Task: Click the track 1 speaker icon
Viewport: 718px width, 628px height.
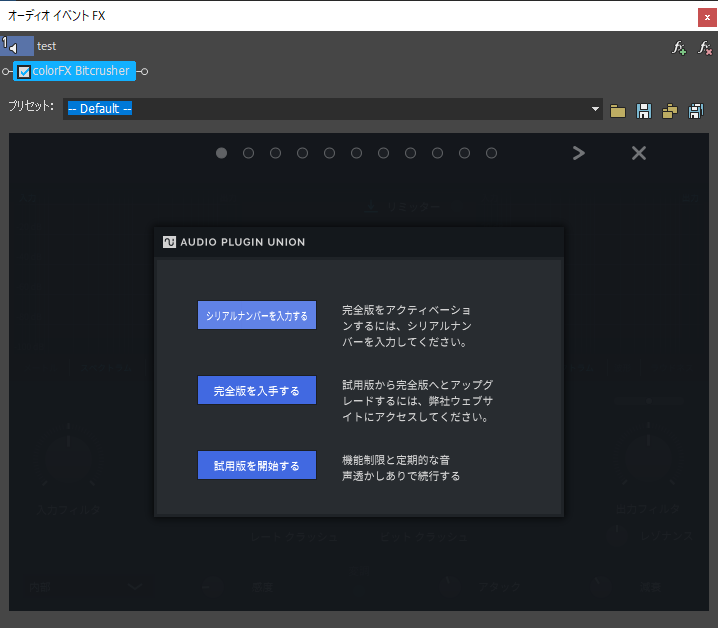Action: coord(13,48)
